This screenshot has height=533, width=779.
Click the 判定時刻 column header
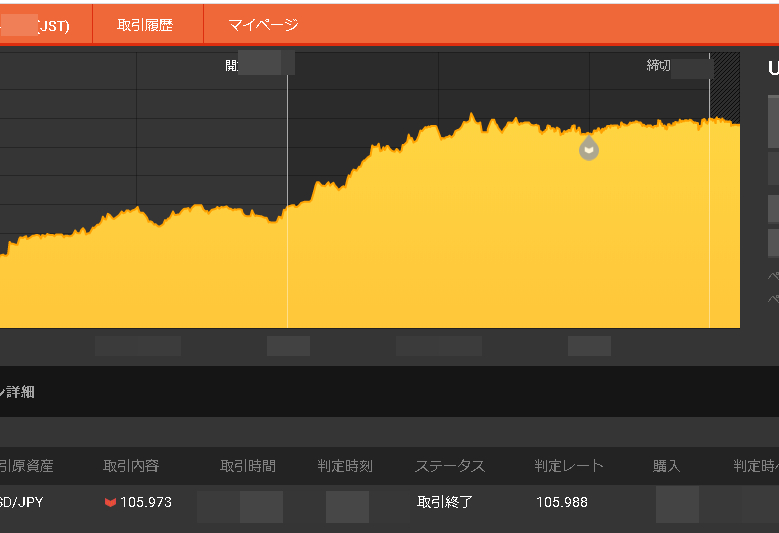tap(345, 466)
